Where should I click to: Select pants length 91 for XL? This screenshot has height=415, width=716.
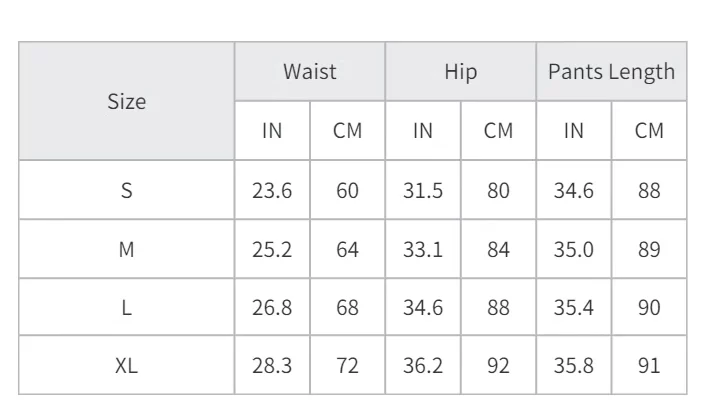[649, 366]
